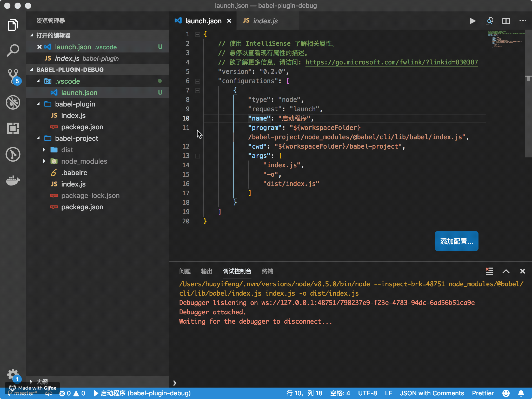
Task: Click the run play icon in editor toolbar
Action: pyautogui.click(x=473, y=21)
